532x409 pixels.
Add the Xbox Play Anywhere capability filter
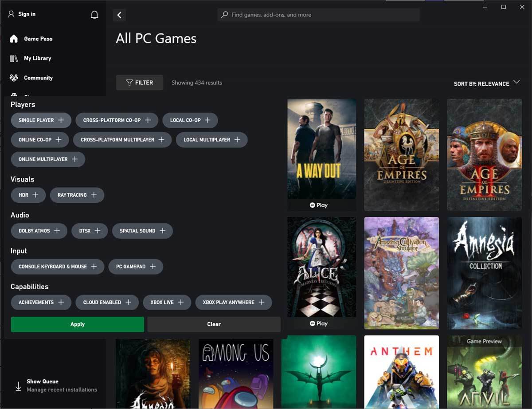(x=234, y=302)
